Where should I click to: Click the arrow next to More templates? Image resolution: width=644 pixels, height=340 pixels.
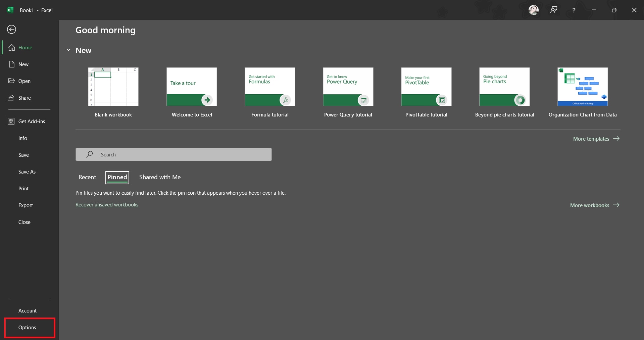pos(616,138)
